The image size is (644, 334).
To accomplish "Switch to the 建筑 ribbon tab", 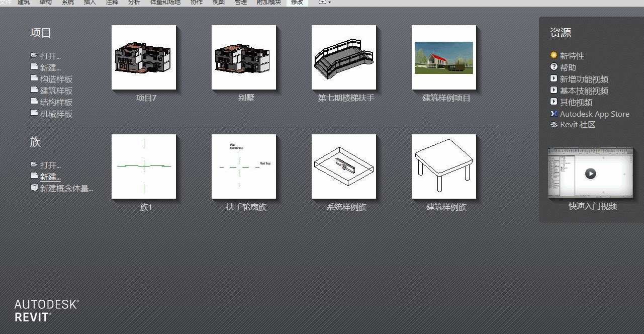I will pos(24,3).
